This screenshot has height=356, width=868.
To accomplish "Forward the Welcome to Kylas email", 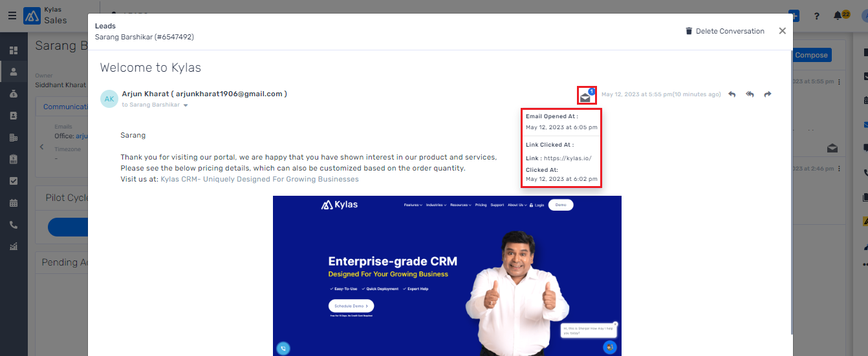I will 768,94.
